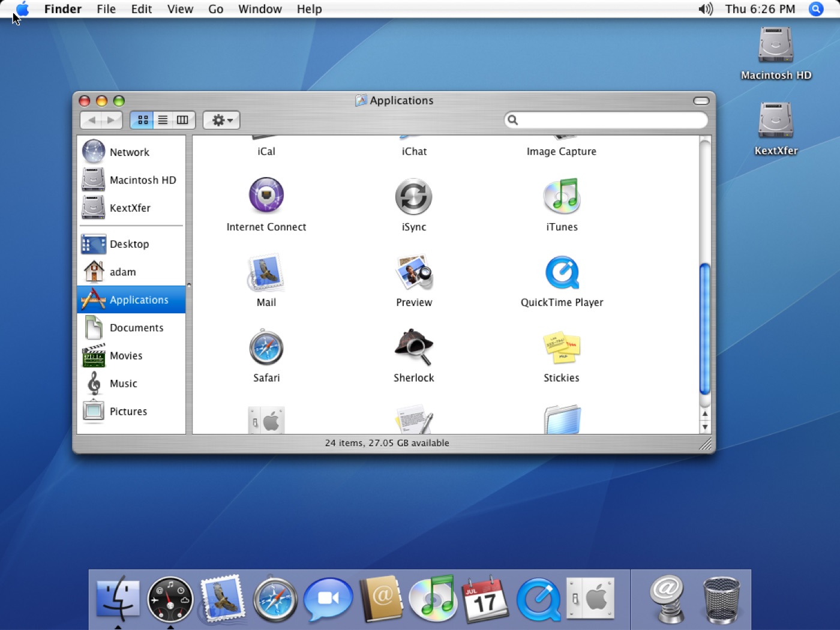The height and width of the screenshot is (630, 840).
Task: Open Dashboard gauge icon in the Dock
Action: click(170, 599)
